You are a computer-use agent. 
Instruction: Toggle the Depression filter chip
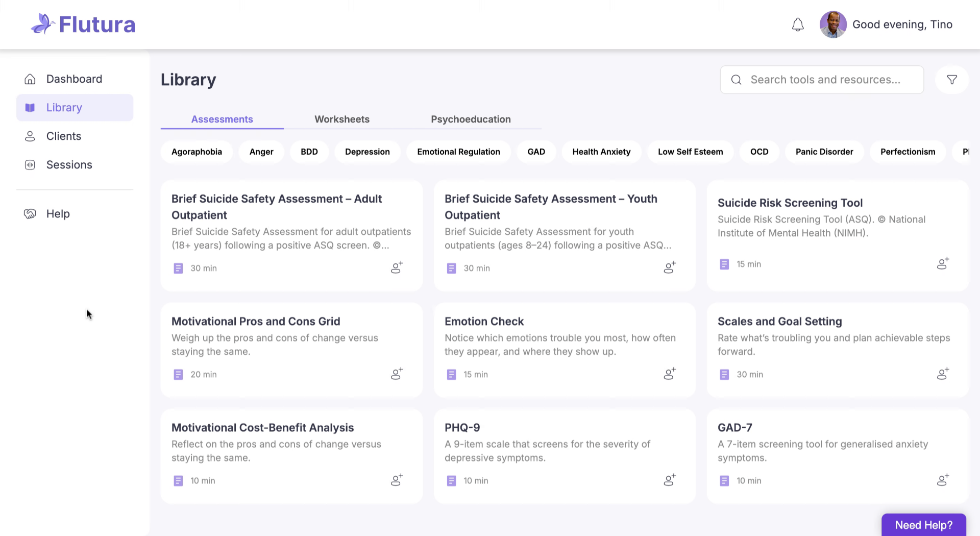(367, 152)
